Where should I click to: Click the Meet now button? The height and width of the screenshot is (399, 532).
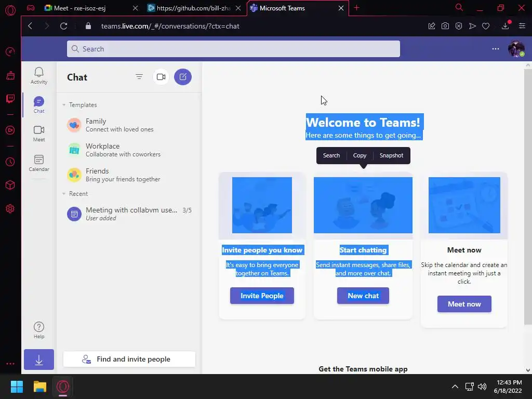tap(464, 304)
